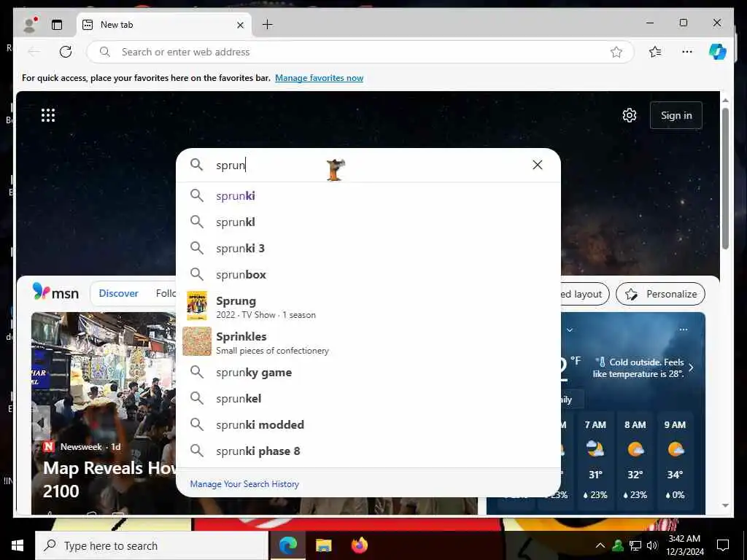Open the notification center icon
This screenshot has height=560, width=747.
(x=723, y=545)
